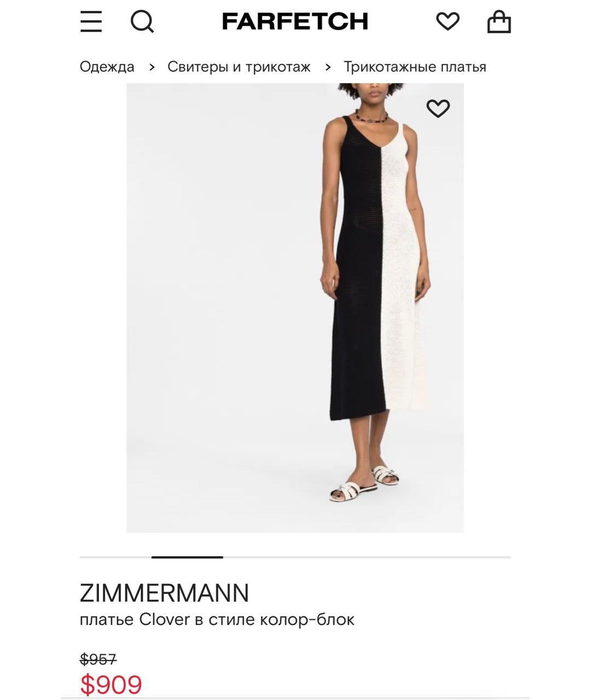Image resolution: width=591 pixels, height=700 pixels.
Task: Add dress to wishlist via image heart
Action: [x=438, y=108]
